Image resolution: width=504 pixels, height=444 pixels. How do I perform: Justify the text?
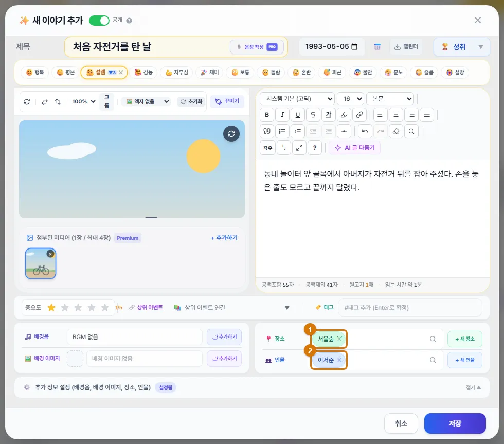click(427, 115)
